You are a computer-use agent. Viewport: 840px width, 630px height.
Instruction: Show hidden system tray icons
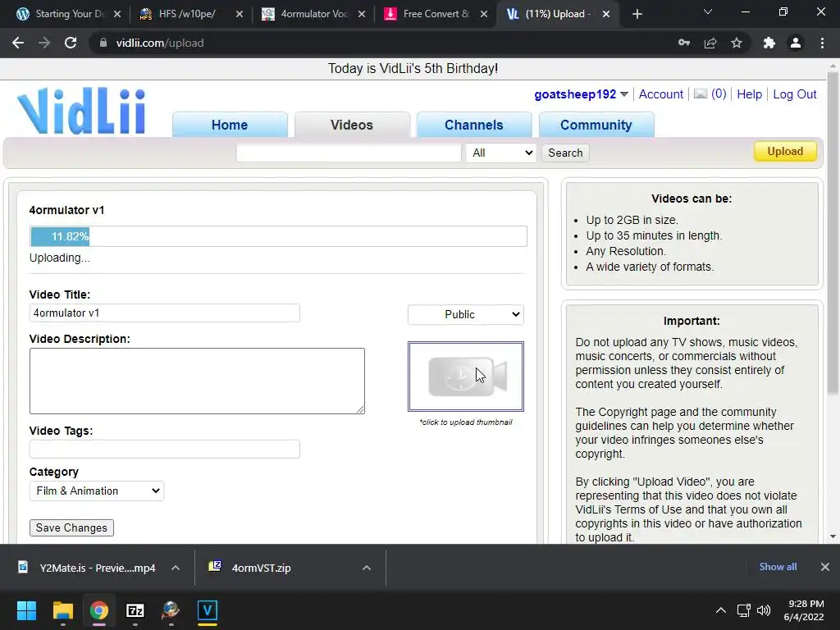pos(721,610)
